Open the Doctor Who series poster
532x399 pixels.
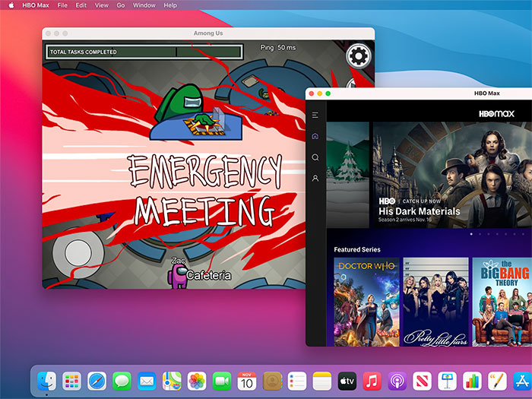click(x=366, y=302)
